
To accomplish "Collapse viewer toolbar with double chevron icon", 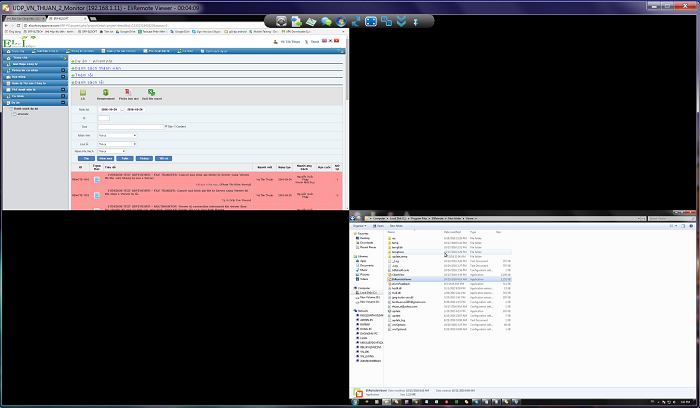I will click(401, 21).
